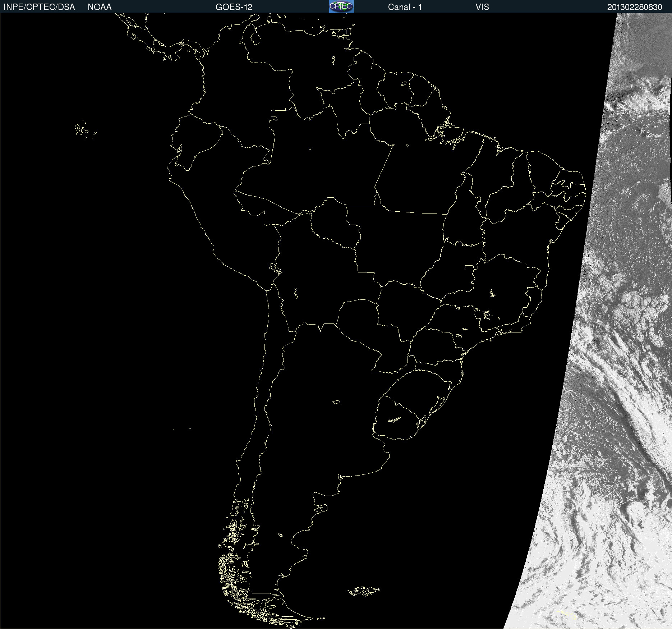
Task: Click the INPE/CPTEC/DSA header text
Action: (39, 7)
